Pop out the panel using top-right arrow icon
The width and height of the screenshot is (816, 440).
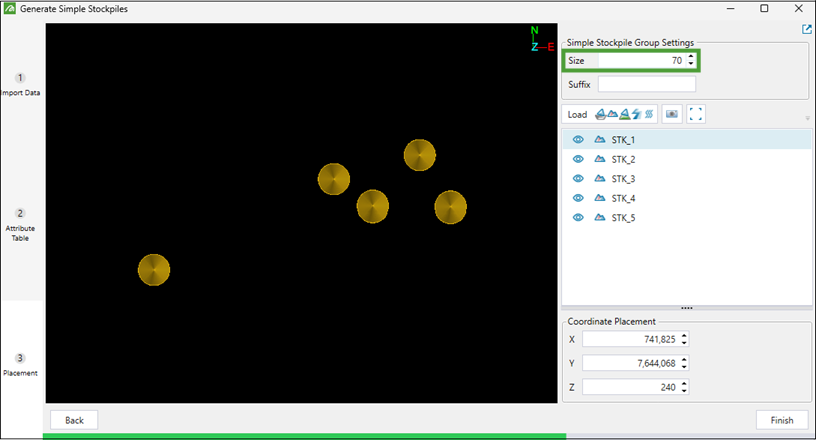click(807, 30)
